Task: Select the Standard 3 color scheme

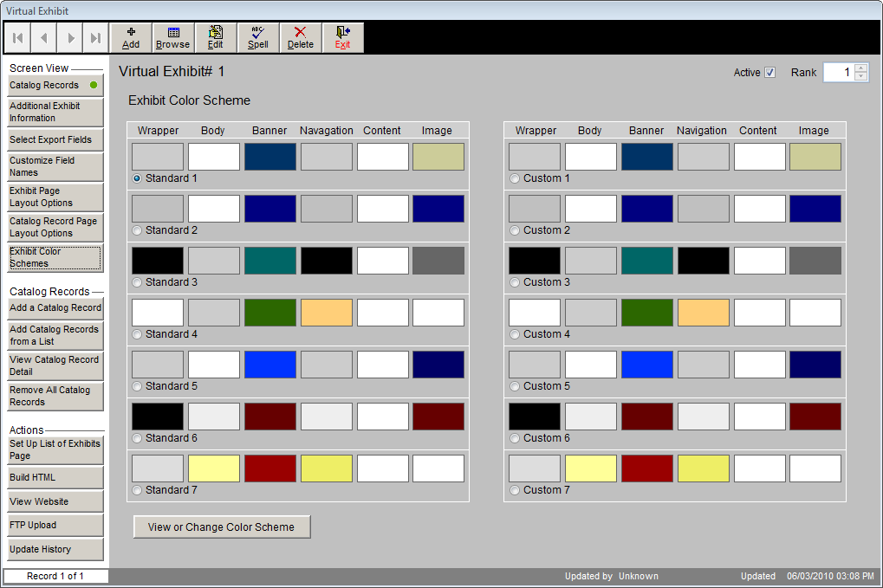Action: pyautogui.click(x=137, y=281)
